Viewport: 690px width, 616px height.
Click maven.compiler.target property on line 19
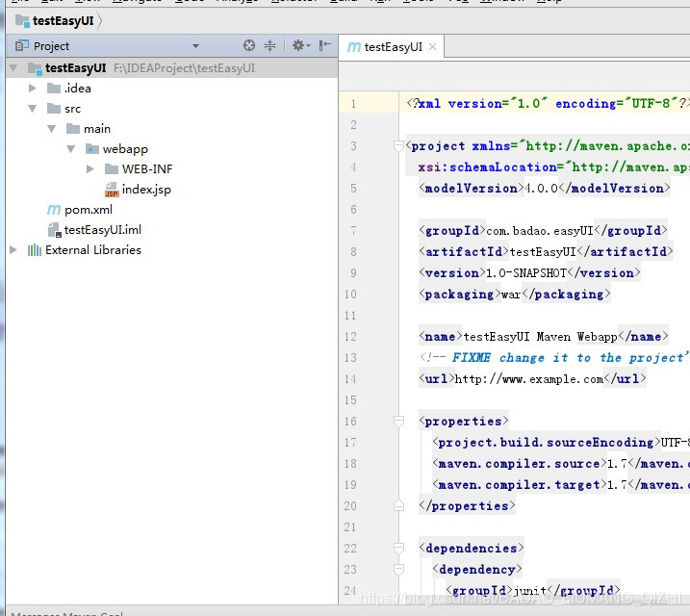(561, 485)
